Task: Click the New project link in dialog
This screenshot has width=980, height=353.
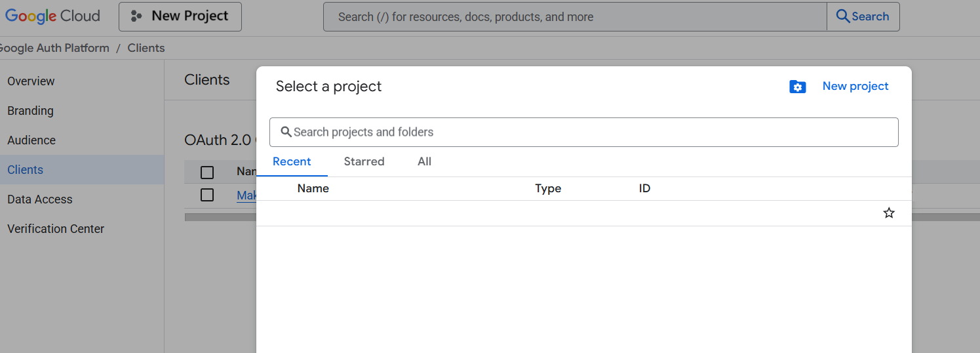Action: point(855,86)
